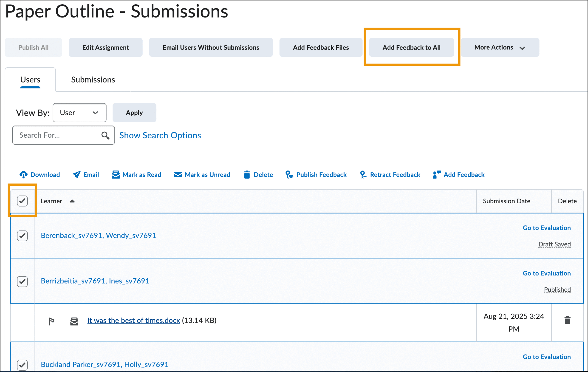Open the View By User dropdown
The width and height of the screenshot is (588, 372).
click(x=79, y=113)
